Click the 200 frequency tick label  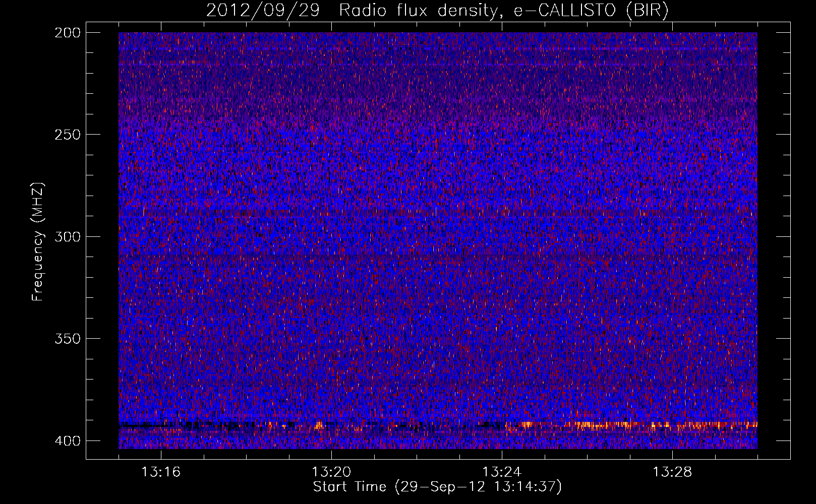[67, 33]
